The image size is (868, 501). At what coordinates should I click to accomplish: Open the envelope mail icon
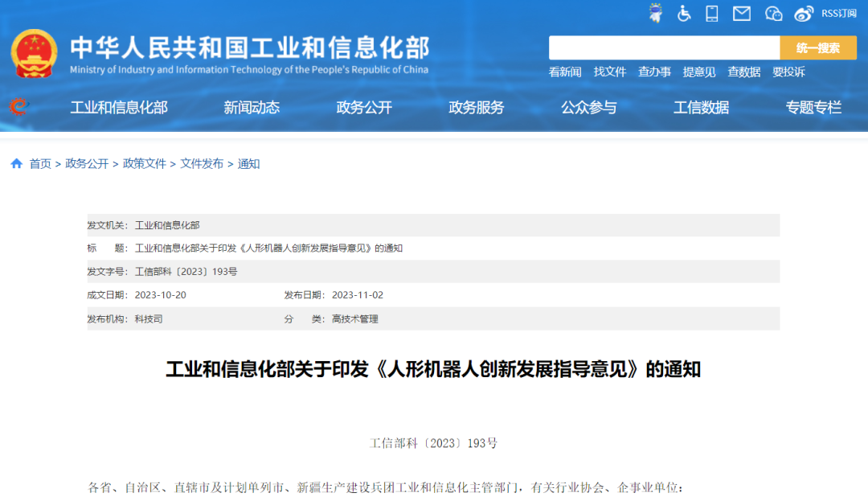pyautogui.click(x=741, y=13)
